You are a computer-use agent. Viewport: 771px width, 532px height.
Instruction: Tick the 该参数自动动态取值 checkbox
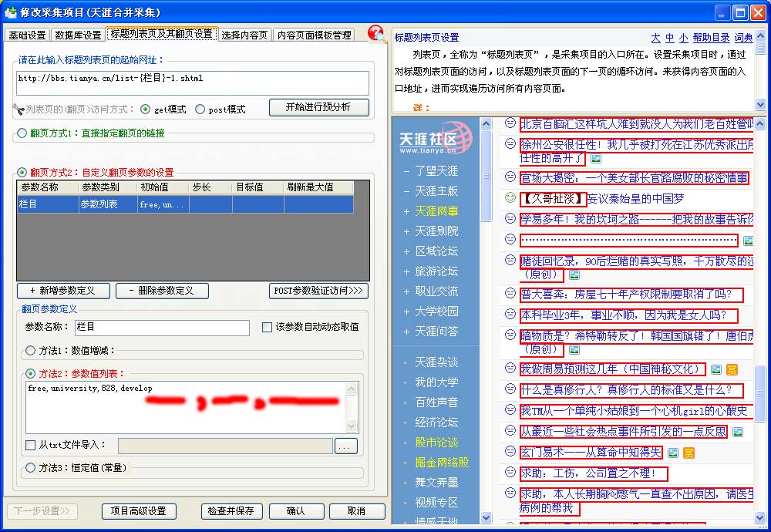click(x=267, y=327)
